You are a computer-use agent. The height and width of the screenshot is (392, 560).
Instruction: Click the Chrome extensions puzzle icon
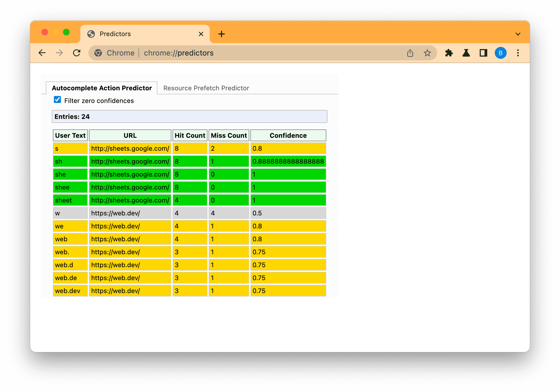click(448, 53)
